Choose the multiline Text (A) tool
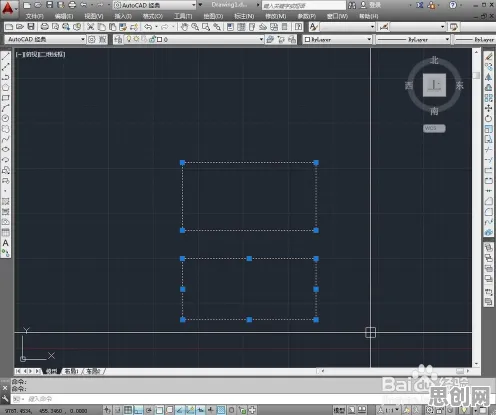The width and height of the screenshot is (496, 415). coord(6,243)
